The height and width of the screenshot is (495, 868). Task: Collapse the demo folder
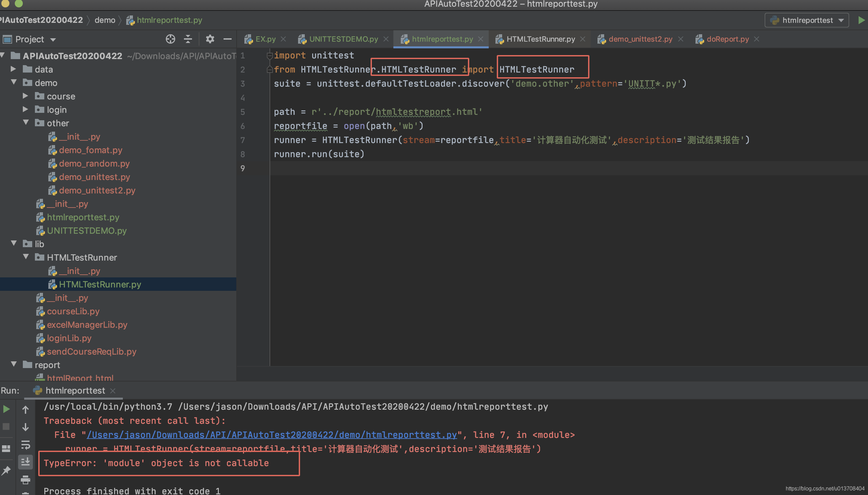pos(14,82)
